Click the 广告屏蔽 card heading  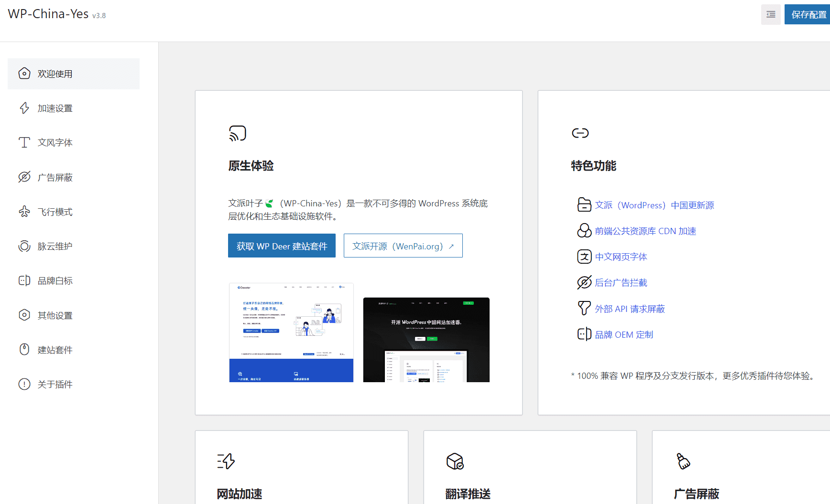click(x=697, y=494)
